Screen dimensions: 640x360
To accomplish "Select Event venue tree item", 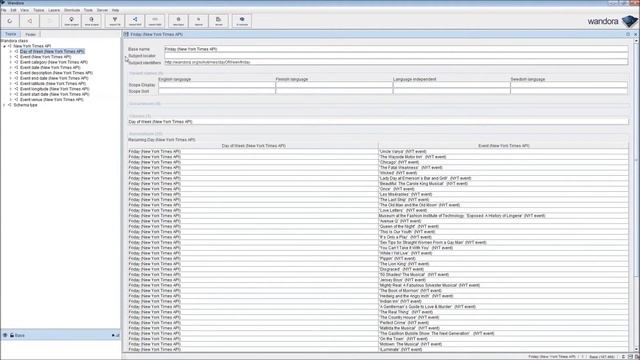I will [x=51, y=100].
